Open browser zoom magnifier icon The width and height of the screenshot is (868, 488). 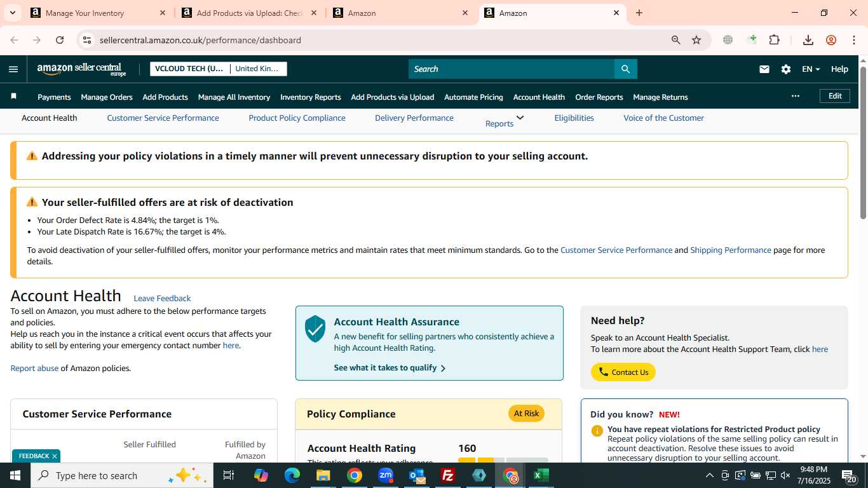click(676, 40)
